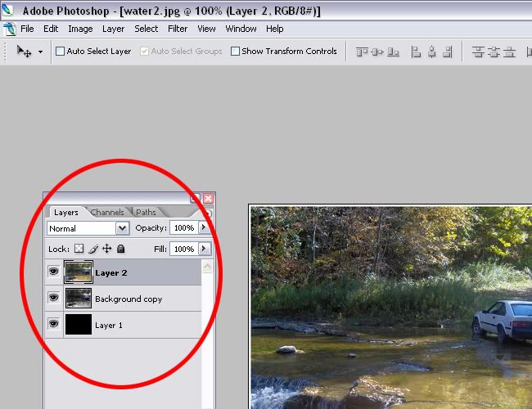Open the Opacity slider arrow
Viewport: 532px width, 409px height.
pos(205,227)
